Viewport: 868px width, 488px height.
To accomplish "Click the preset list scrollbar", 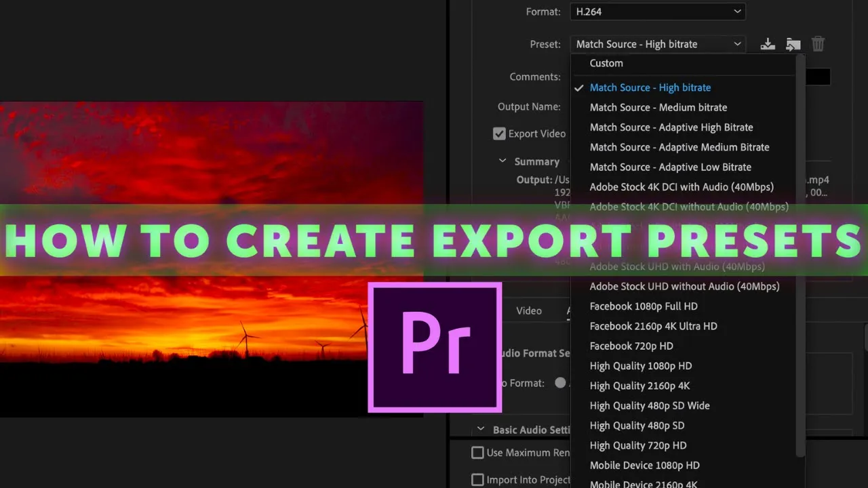I will (801, 255).
